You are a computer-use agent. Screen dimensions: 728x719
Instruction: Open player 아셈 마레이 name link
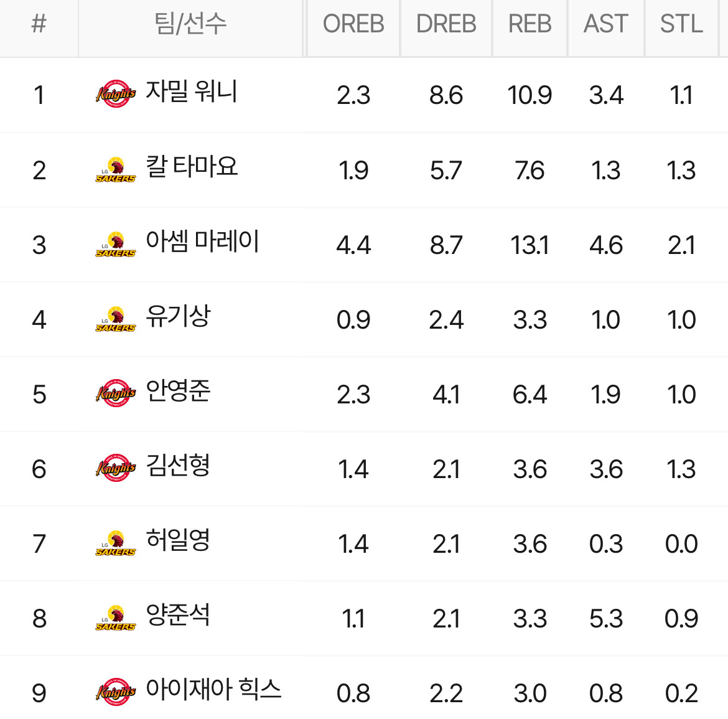(202, 240)
